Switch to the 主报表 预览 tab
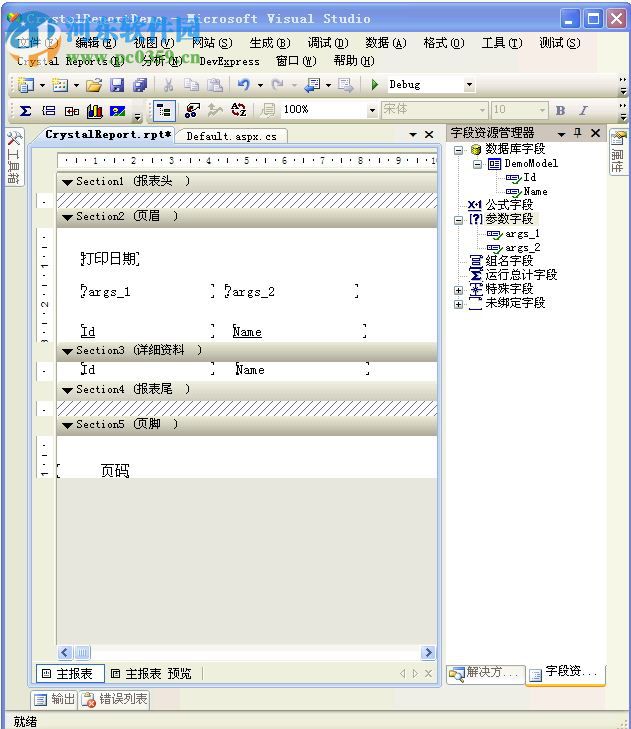This screenshot has width=631, height=729. coord(152,674)
